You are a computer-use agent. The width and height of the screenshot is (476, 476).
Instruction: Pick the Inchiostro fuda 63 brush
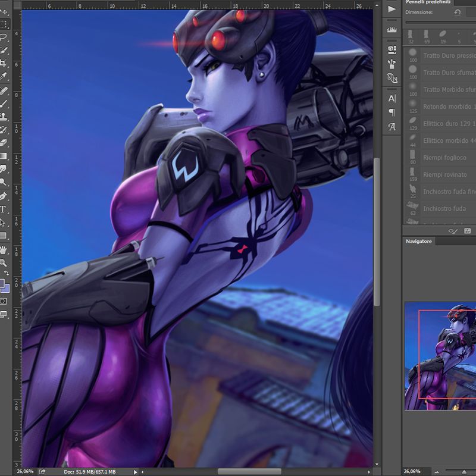pos(440,209)
